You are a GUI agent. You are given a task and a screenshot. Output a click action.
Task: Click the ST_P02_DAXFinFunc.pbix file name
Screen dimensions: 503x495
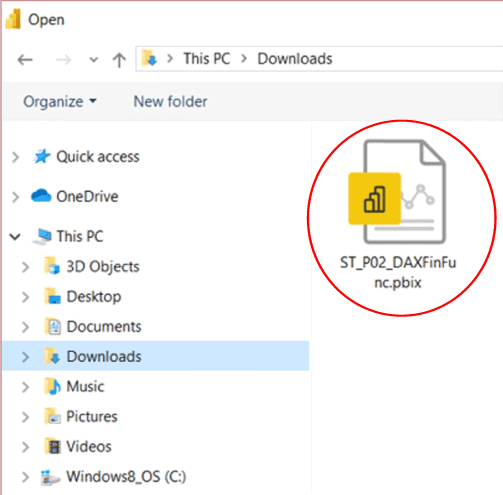[x=398, y=273]
